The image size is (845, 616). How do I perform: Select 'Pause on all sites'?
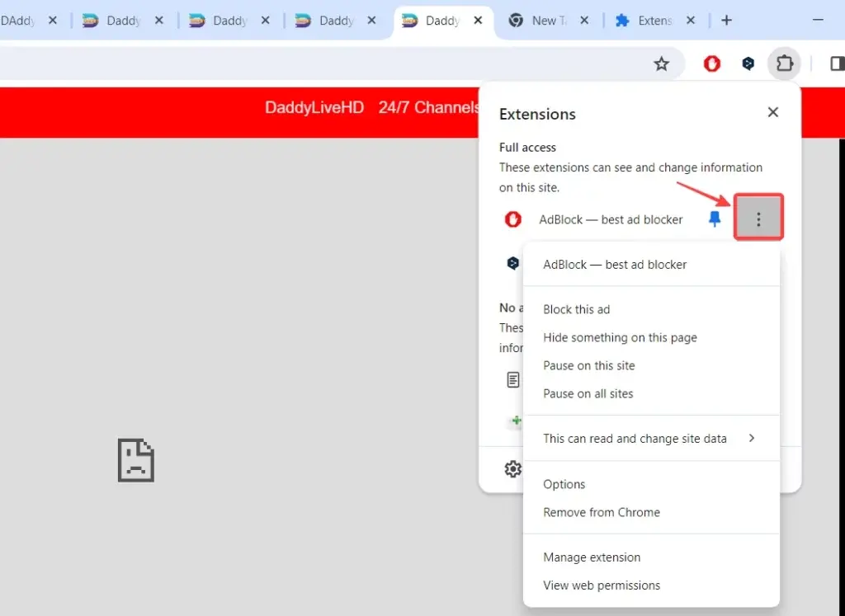[x=588, y=393]
